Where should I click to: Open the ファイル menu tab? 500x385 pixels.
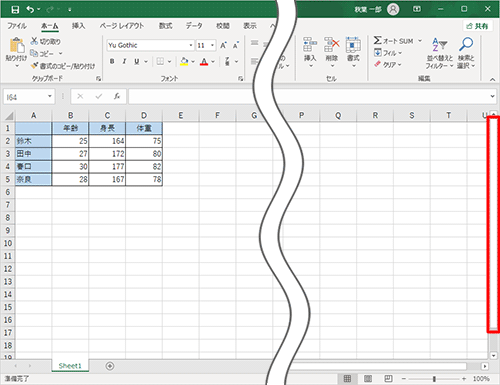tap(17, 26)
